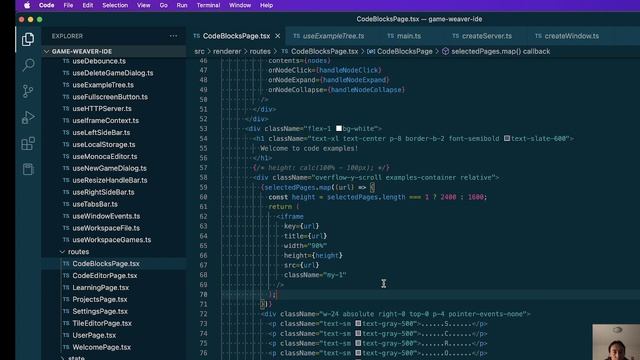Click the clipboard icon in activity bar

[x=28, y=169]
